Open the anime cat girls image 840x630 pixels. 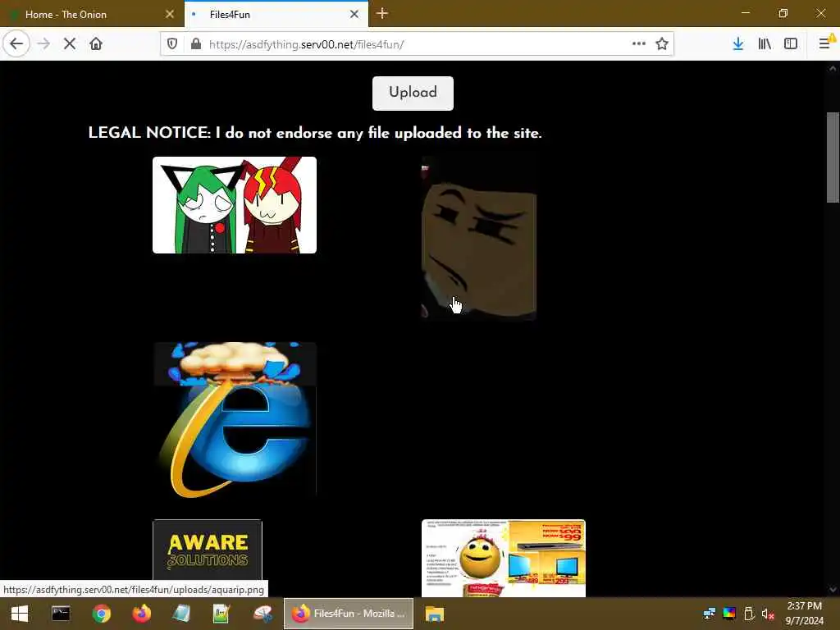coord(235,205)
